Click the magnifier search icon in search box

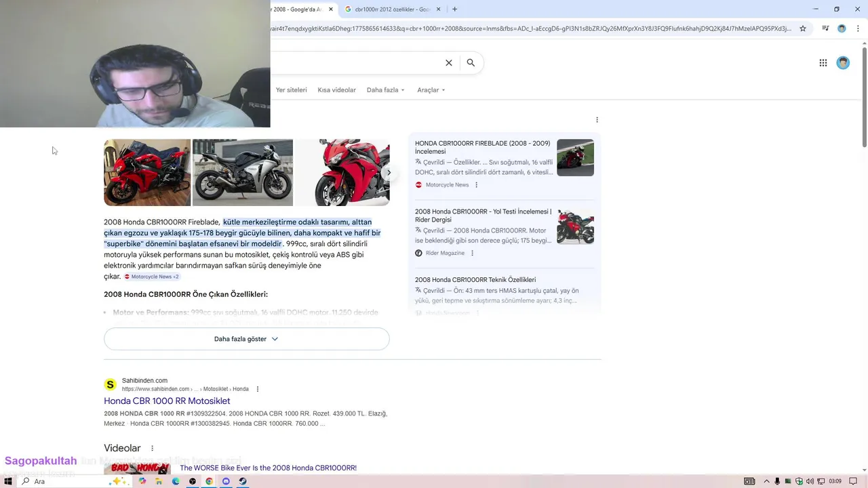471,62
